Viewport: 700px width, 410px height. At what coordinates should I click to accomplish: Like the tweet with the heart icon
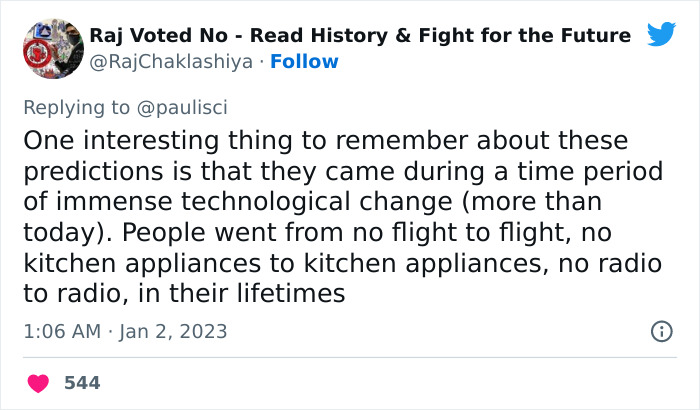click(38, 383)
